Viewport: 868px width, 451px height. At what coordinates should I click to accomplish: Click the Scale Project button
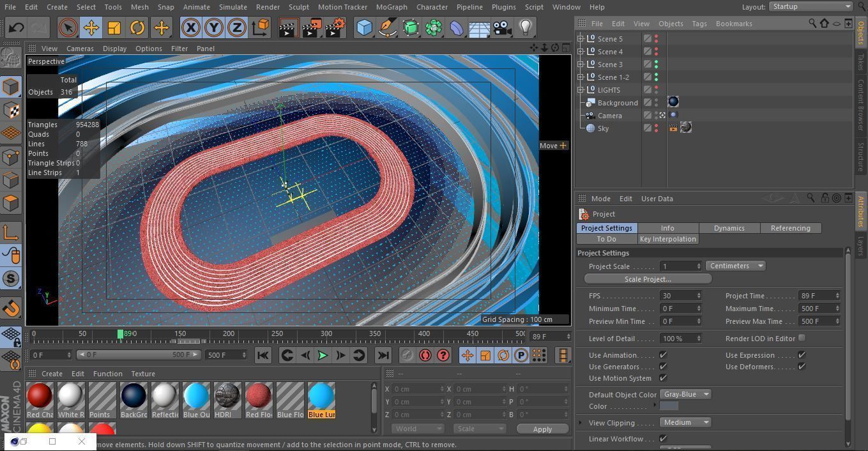click(647, 279)
